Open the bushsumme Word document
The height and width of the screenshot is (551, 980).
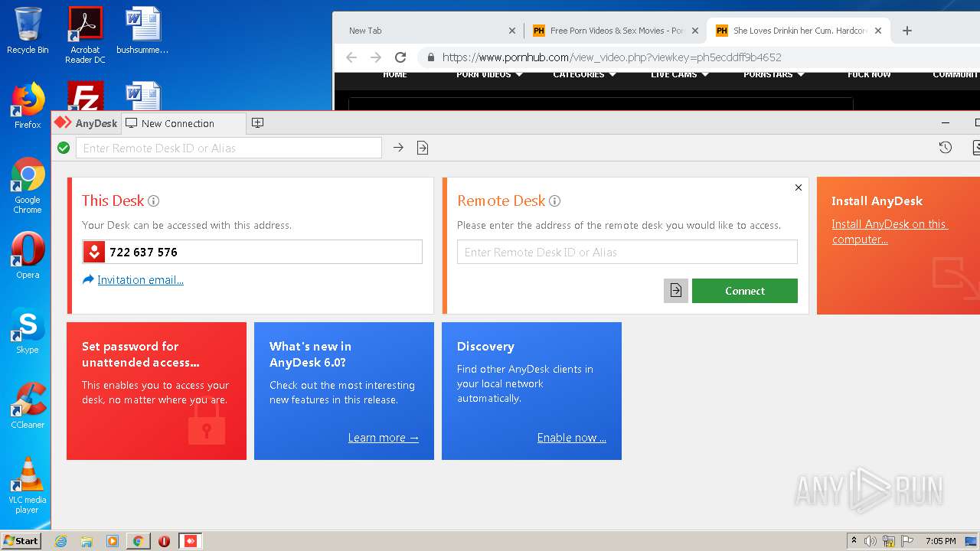point(142,31)
